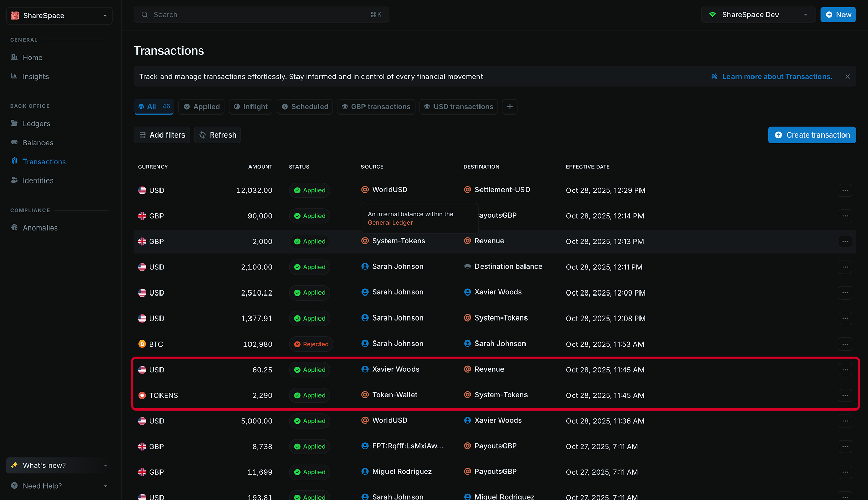Screen dimensions: 868x500
Task: Click the General Ledger tooltip link
Action: click(x=390, y=223)
